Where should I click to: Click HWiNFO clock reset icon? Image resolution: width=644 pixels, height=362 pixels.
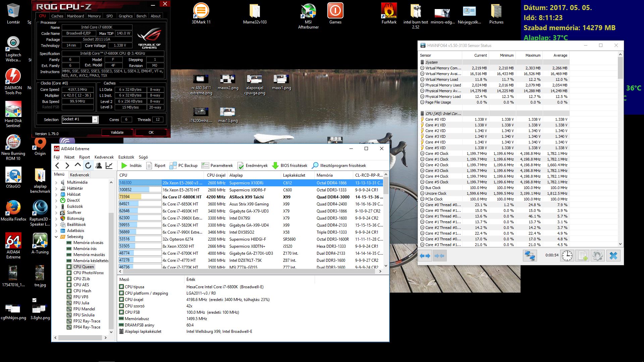(x=567, y=256)
